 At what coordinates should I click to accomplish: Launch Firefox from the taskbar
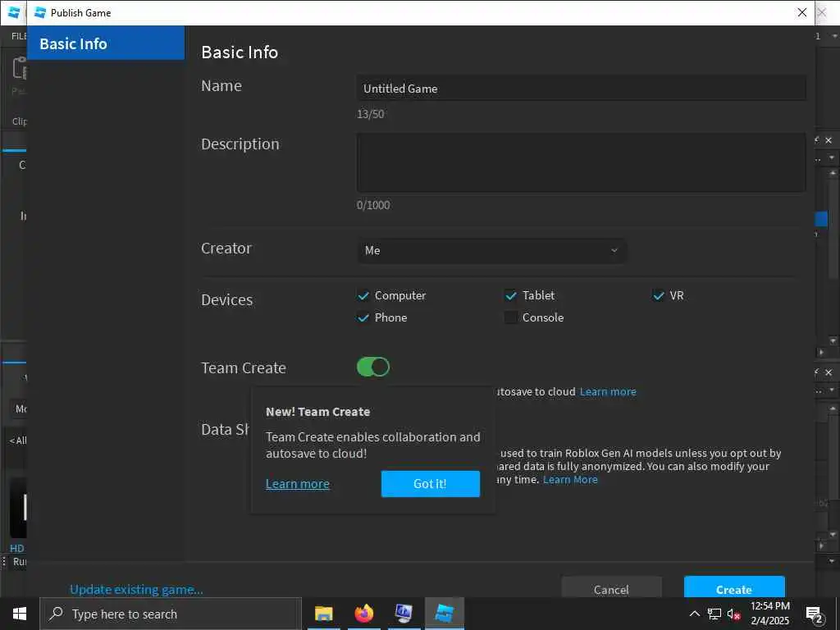coord(363,614)
